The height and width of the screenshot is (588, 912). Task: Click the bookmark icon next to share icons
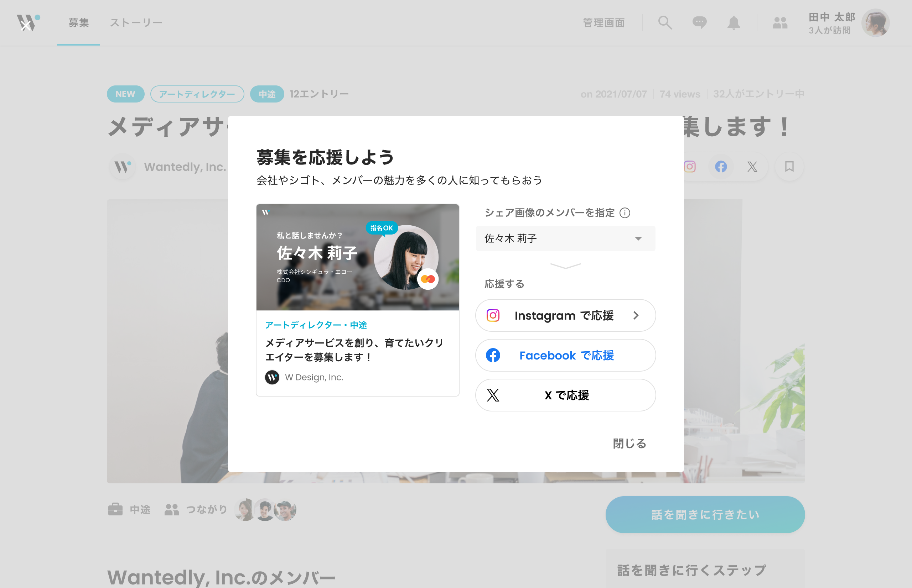789,167
